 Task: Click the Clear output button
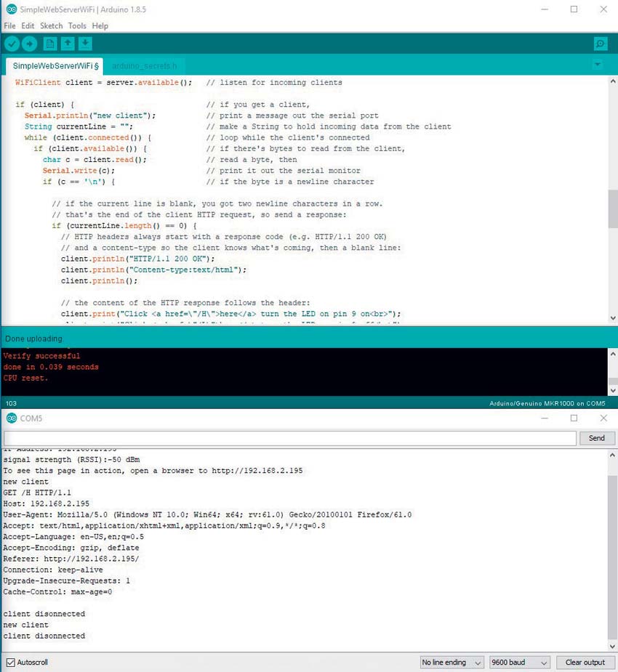click(585, 662)
